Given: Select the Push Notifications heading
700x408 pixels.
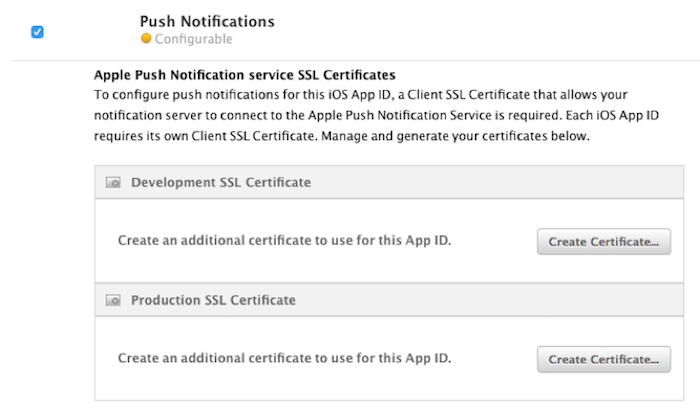Looking at the screenshot, I should click(207, 21).
